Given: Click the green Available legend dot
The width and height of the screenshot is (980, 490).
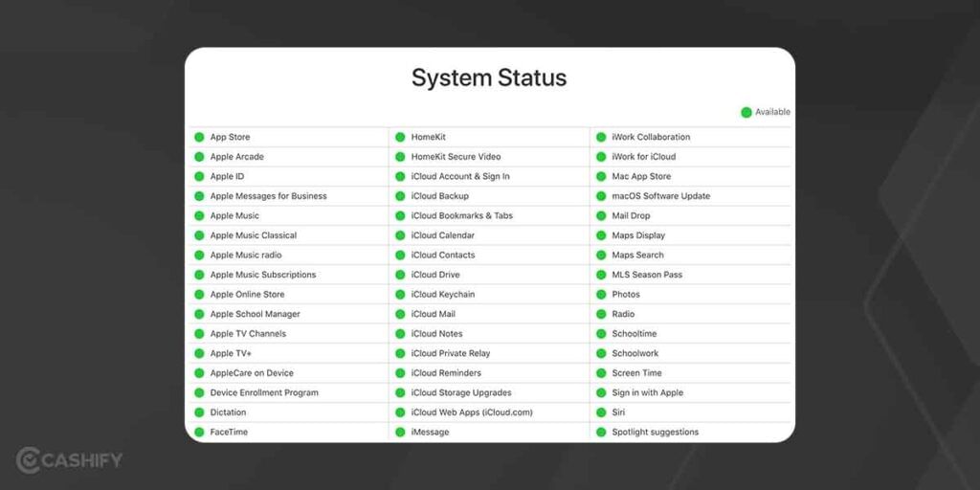Looking at the screenshot, I should coord(746,113).
